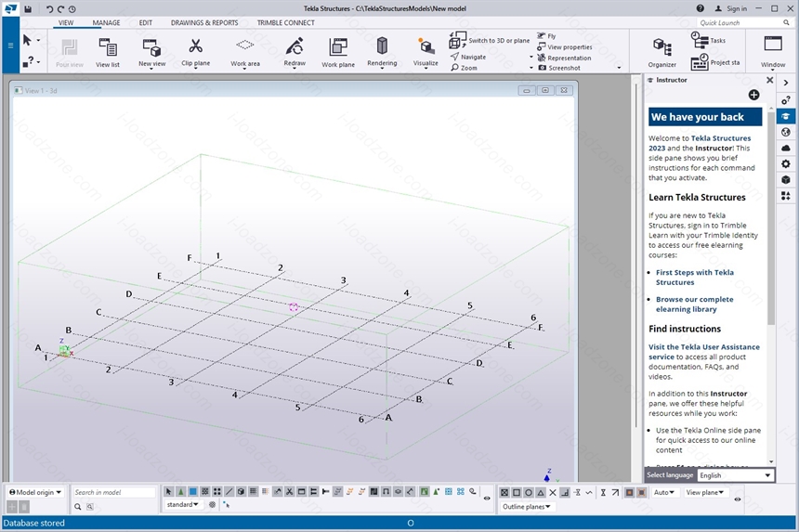Open Project status tool
Screen dimensions: 799x532
click(715, 62)
